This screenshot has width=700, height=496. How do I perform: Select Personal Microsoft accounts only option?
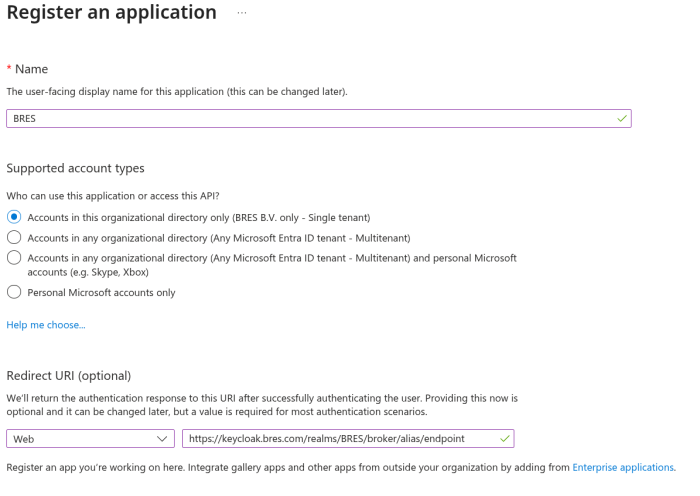[14, 292]
